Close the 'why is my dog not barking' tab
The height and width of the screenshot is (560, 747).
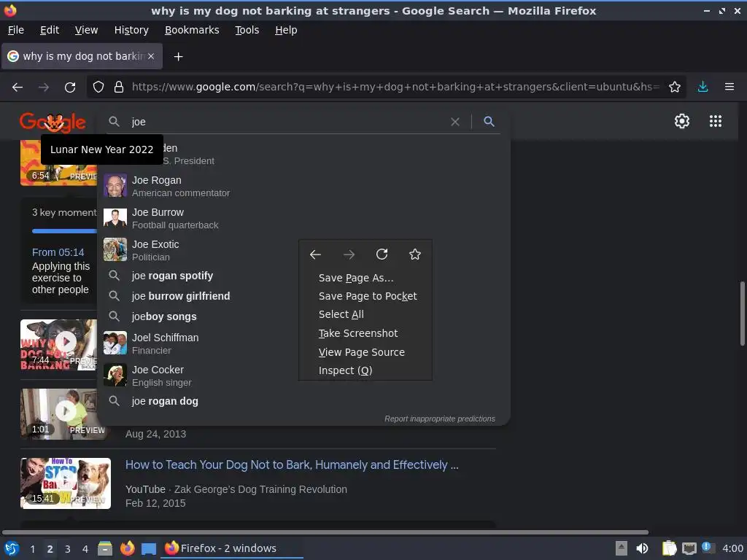point(151,56)
